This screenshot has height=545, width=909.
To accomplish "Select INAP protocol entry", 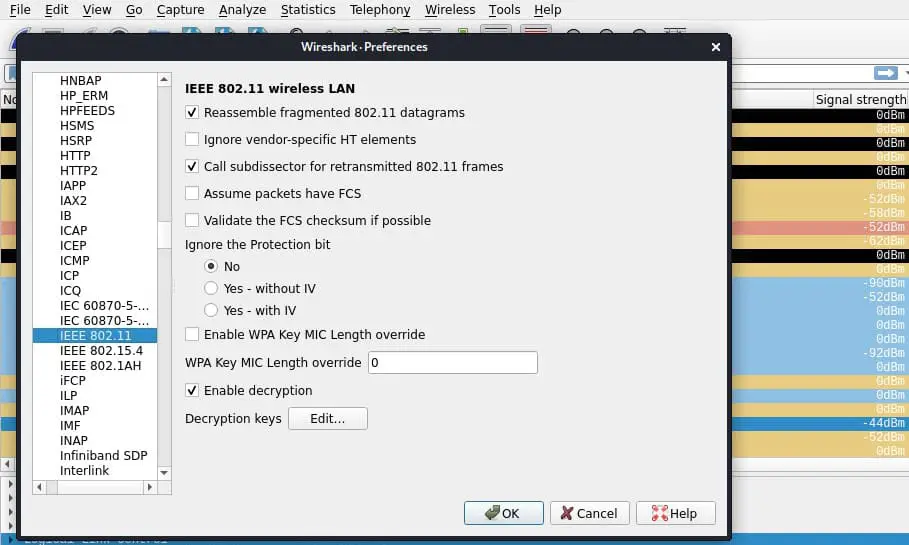I will pyautogui.click(x=74, y=441).
